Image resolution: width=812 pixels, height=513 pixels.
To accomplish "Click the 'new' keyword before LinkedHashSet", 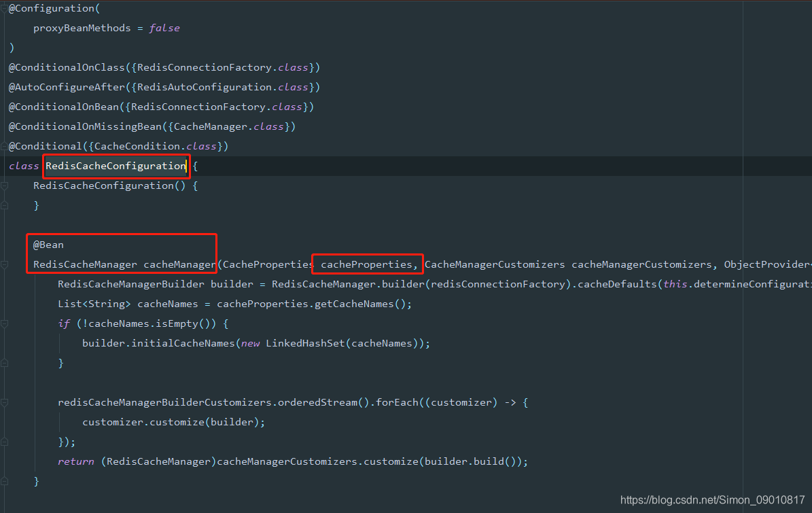I will (250, 343).
